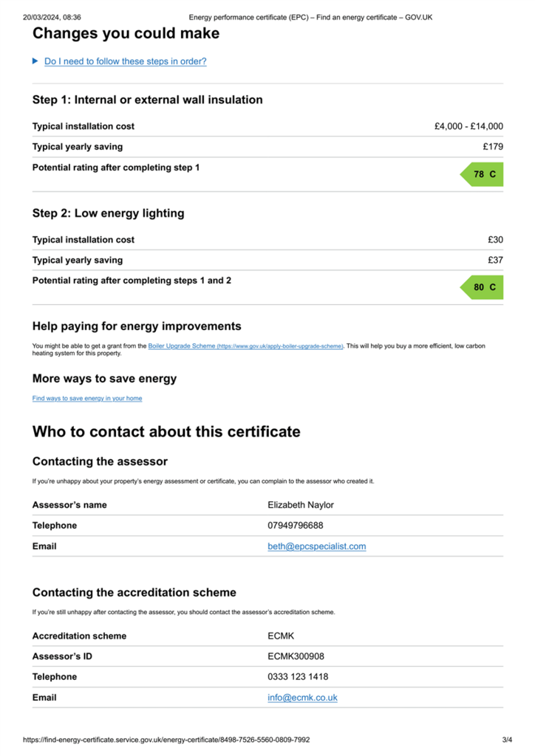Click the certificate URL in the page footer
Viewport: 535px width, 756px height.
[x=166, y=740]
